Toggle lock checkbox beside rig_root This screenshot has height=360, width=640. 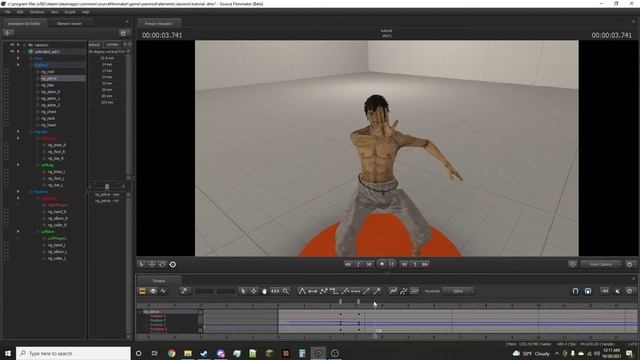click(x=6, y=71)
